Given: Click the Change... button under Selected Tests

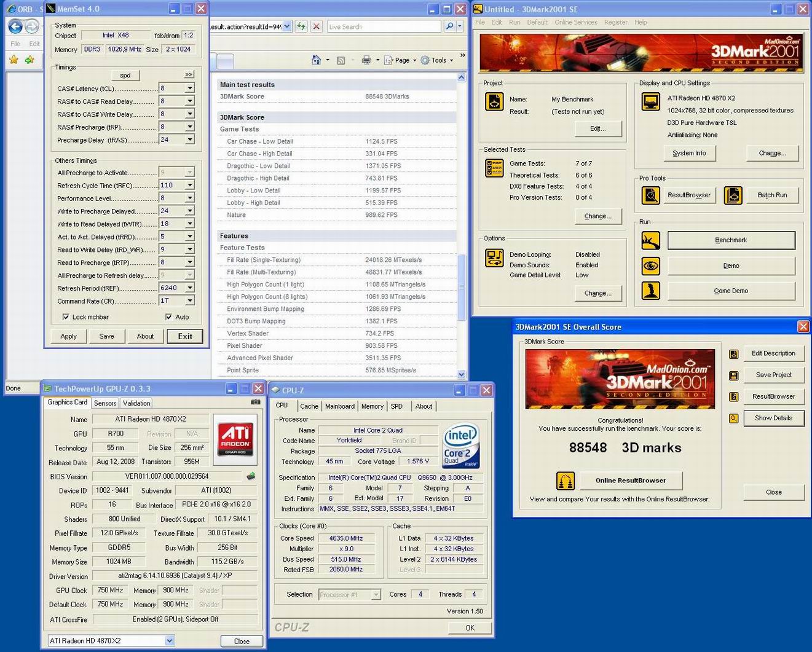Looking at the screenshot, I should click(598, 216).
